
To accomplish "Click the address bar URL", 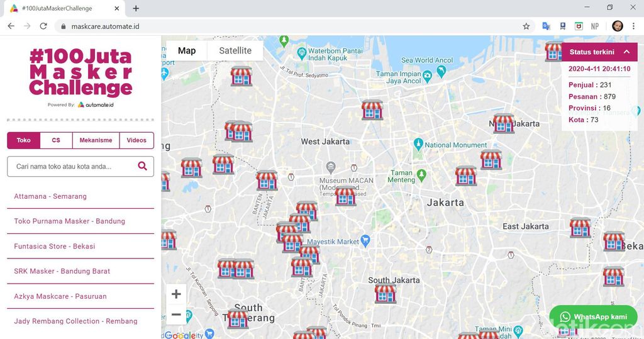I will tap(105, 26).
